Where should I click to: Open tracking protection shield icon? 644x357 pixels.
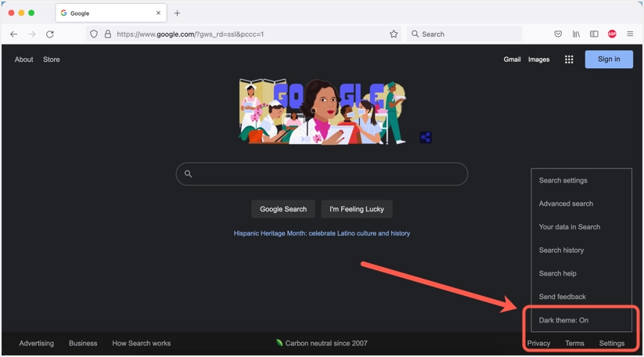click(x=94, y=34)
